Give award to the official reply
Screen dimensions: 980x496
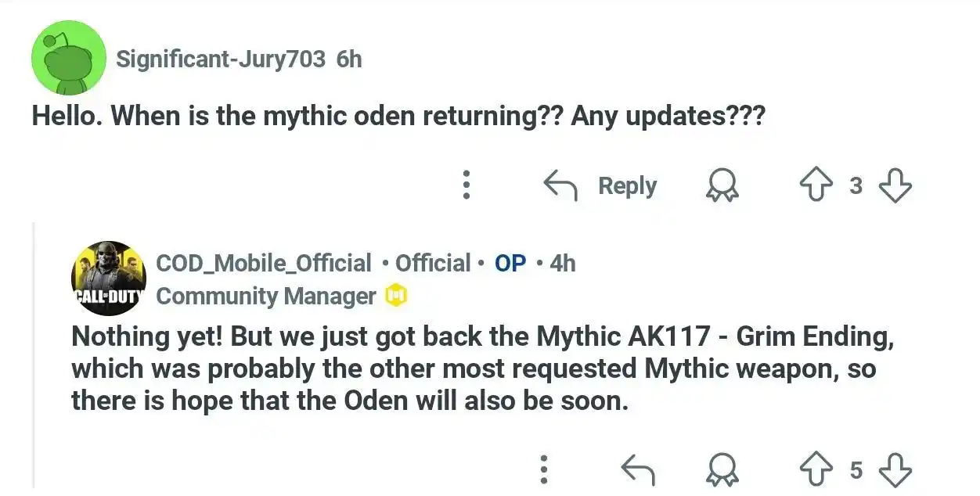721,470
